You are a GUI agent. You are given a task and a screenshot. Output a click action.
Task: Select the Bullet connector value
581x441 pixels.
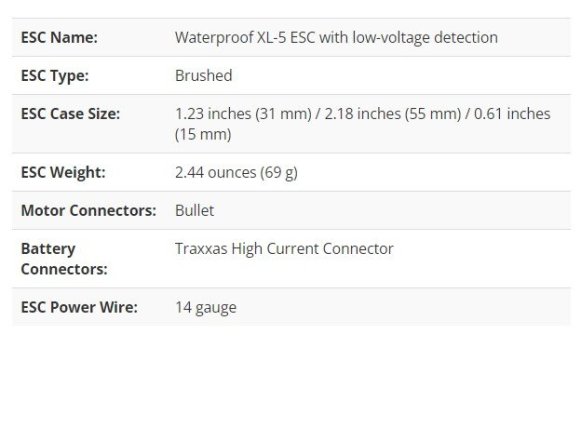pos(194,210)
